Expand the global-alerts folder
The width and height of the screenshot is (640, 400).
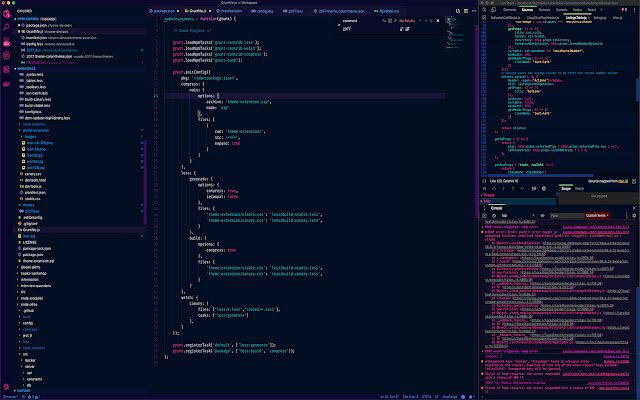30,267
